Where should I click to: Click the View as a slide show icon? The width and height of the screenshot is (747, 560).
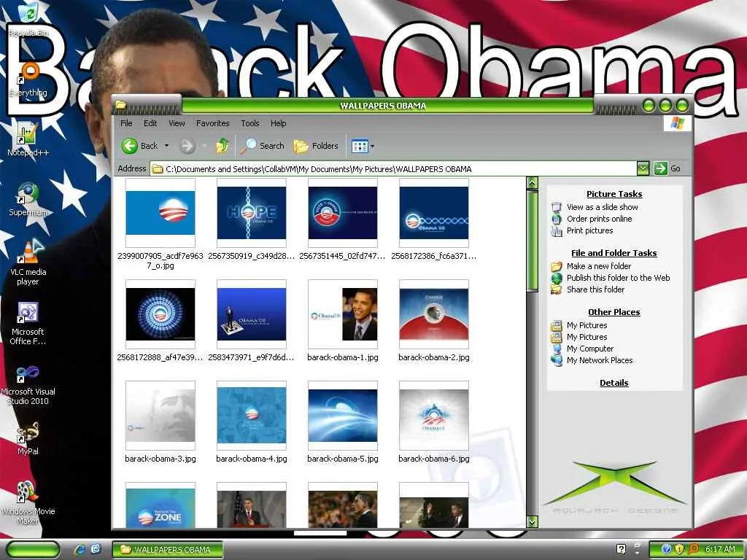557,207
